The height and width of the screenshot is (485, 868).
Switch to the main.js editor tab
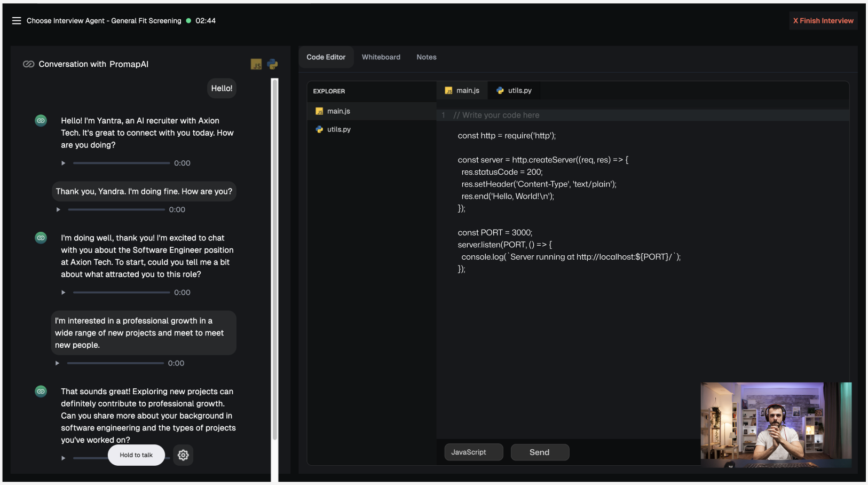(462, 90)
